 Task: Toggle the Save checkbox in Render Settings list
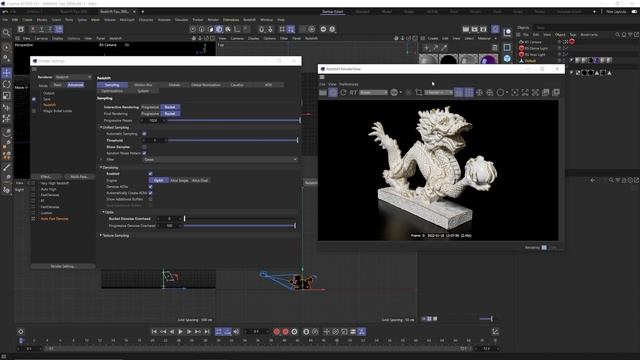click(x=34, y=99)
